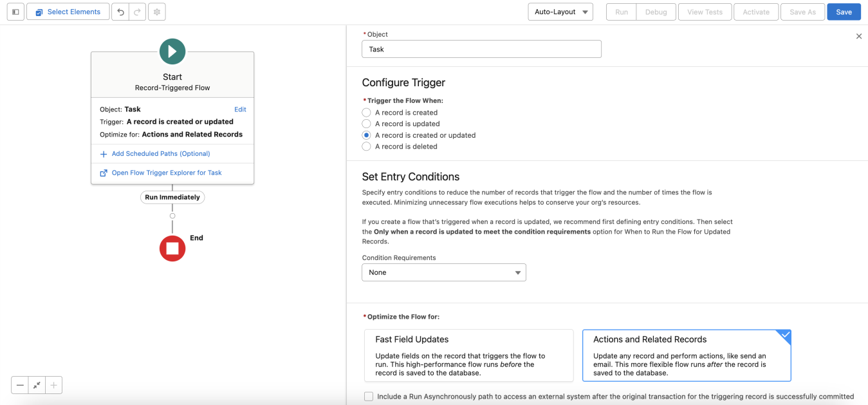
Task: Enable Run Asynchronously path checkbox
Action: click(x=369, y=397)
